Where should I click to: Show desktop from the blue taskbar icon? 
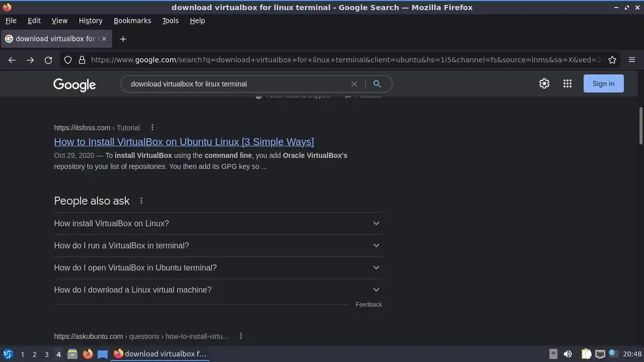pos(103,354)
